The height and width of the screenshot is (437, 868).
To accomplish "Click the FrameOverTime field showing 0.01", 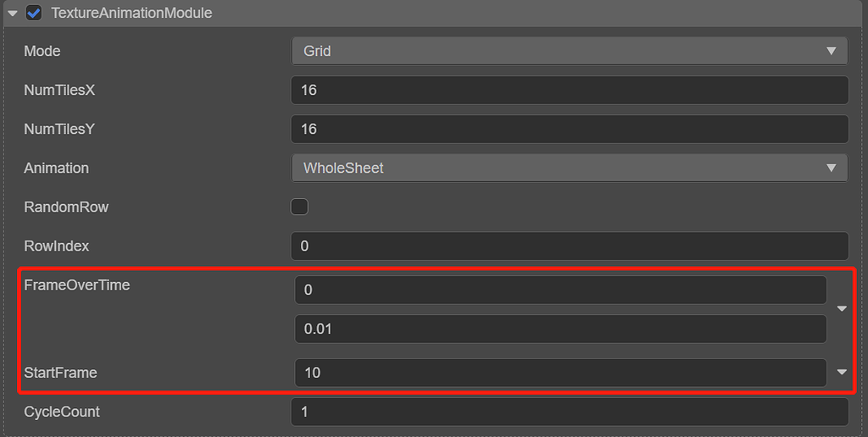I will tap(560, 329).
